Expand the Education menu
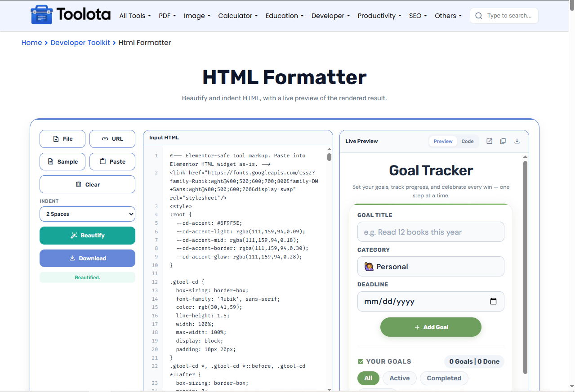The width and height of the screenshot is (575, 392). click(284, 16)
